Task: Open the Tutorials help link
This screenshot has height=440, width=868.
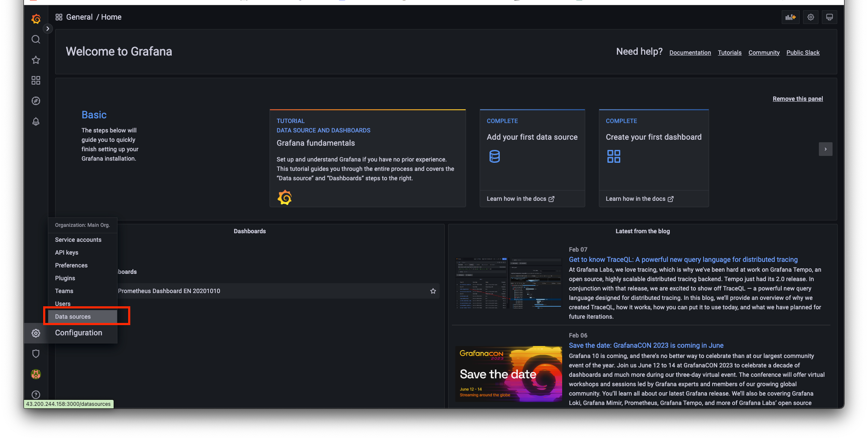Action: (730, 53)
